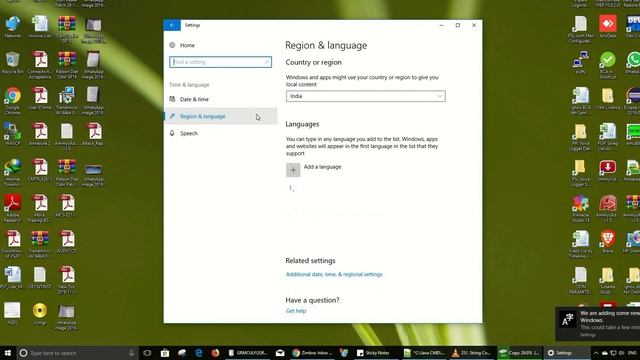Click the adding features notification toast
The height and width of the screenshot is (360, 640).
coord(598,324)
